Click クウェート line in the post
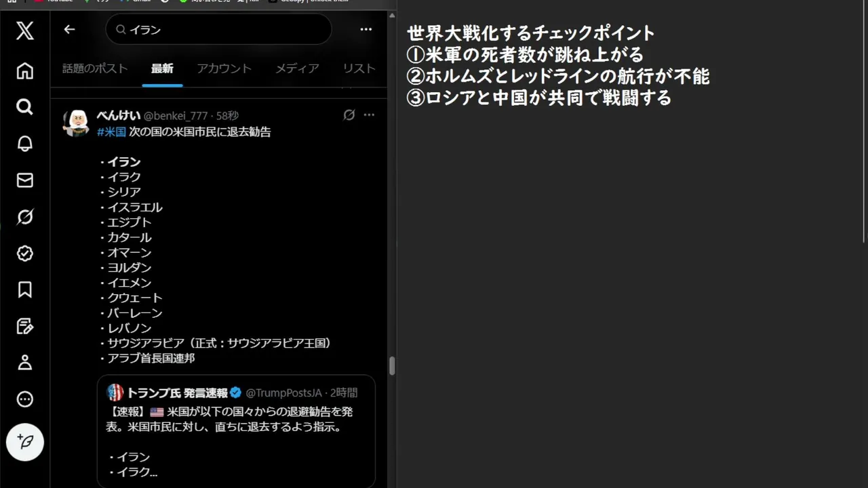Viewport: 868px width, 488px height. [131, 298]
